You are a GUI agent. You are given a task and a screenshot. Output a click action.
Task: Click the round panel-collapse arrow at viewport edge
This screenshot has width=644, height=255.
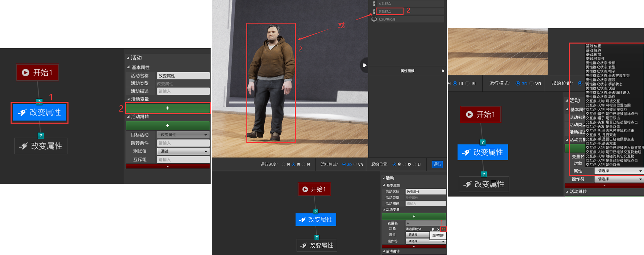364,65
